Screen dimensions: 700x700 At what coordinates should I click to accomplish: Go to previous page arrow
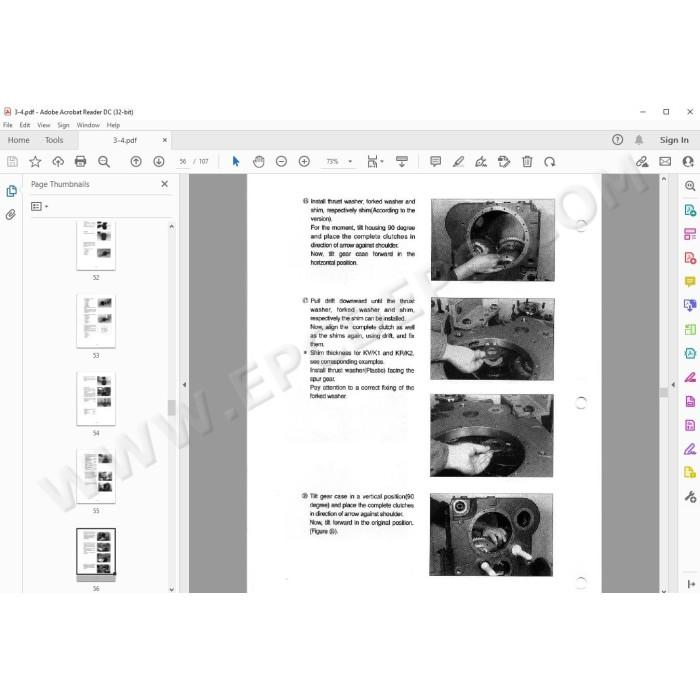[136, 162]
